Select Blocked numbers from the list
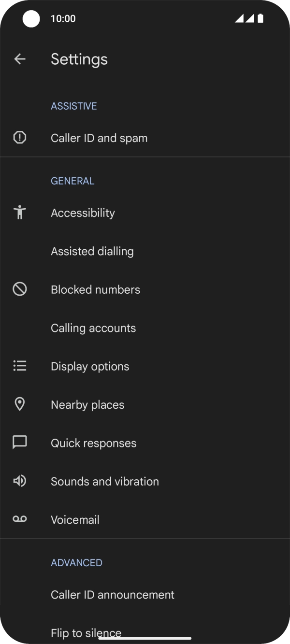Image resolution: width=290 pixels, height=644 pixels. click(x=95, y=289)
